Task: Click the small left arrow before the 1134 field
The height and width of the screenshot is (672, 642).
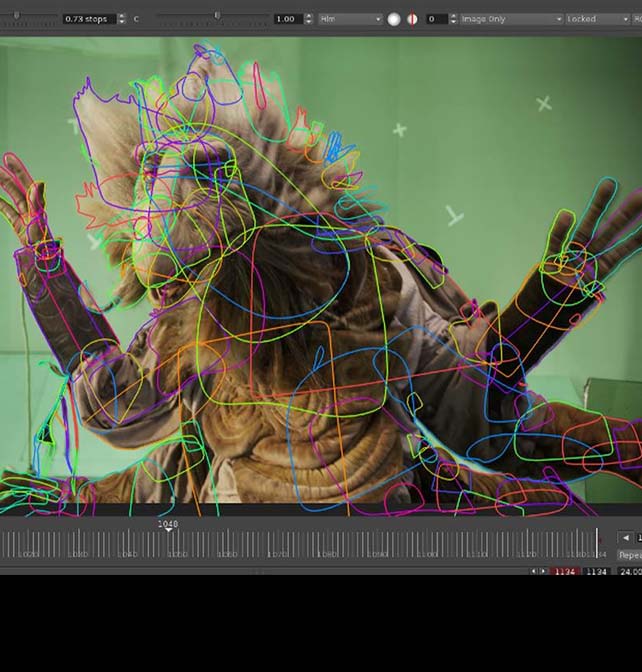Action: pyautogui.click(x=534, y=571)
